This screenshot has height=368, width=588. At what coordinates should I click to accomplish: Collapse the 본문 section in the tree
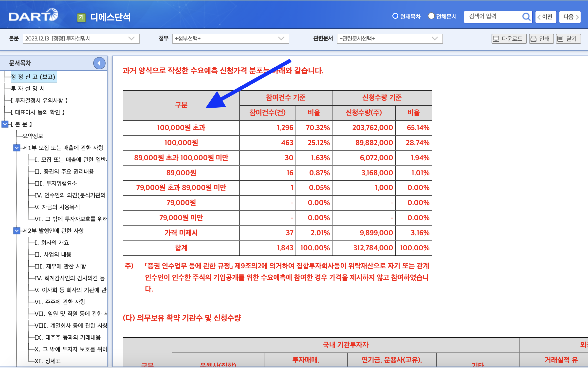[x=4, y=124]
